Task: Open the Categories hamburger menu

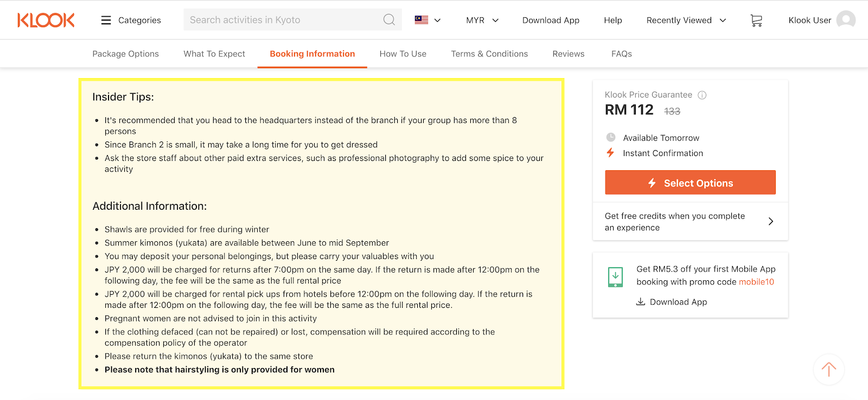Action: pyautogui.click(x=106, y=20)
